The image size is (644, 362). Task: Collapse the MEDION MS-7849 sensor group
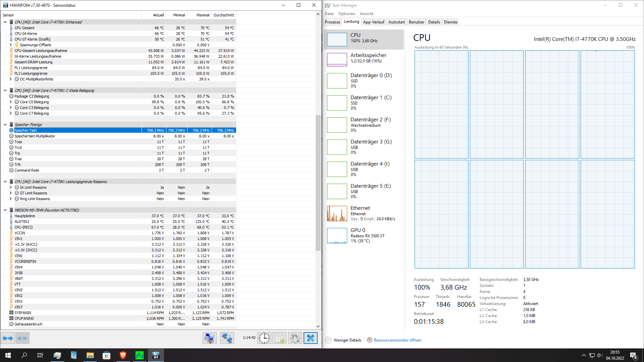tap(5, 210)
